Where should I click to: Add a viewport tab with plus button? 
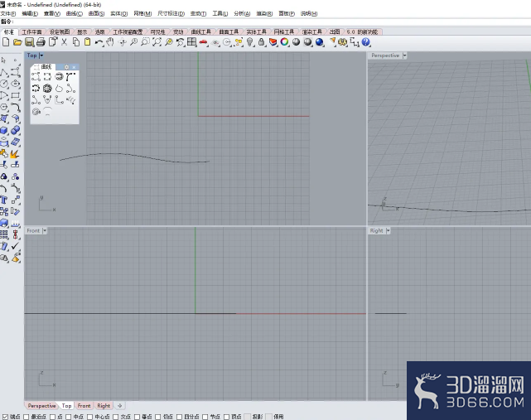[x=119, y=405]
